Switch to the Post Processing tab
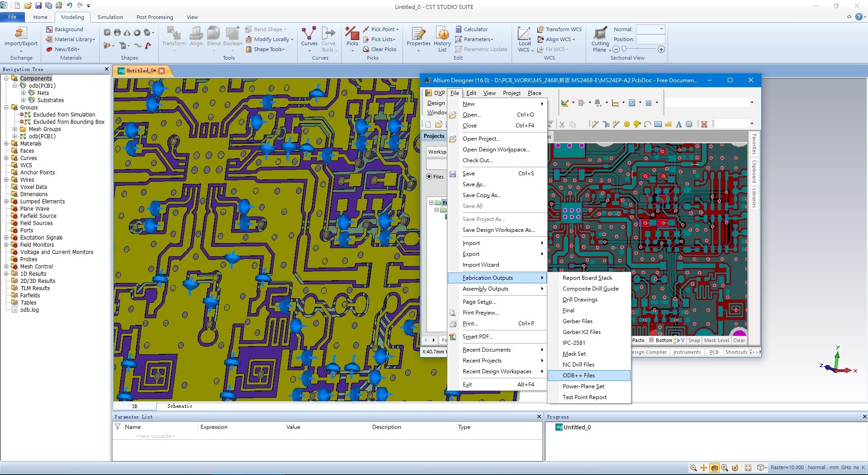The width and height of the screenshot is (868, 475). pos(155,17)
